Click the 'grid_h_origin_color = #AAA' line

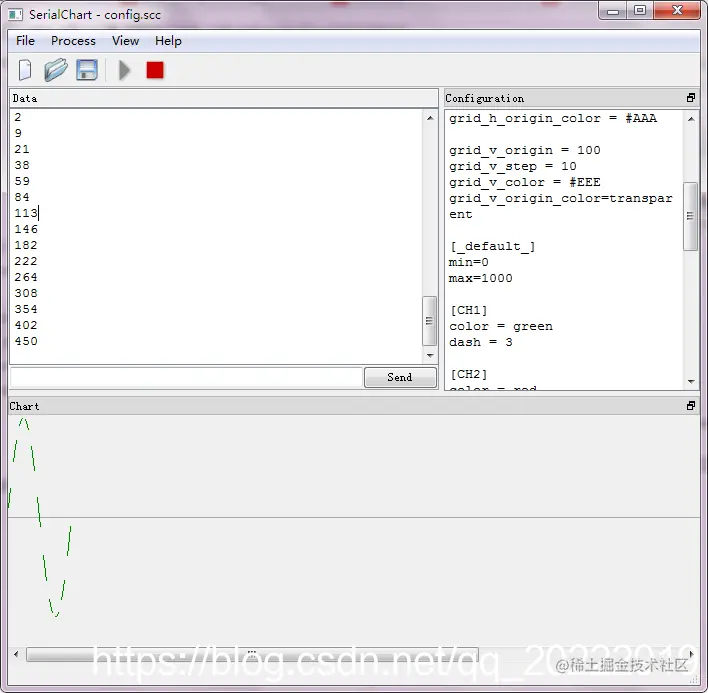click(x=553, y=119)
